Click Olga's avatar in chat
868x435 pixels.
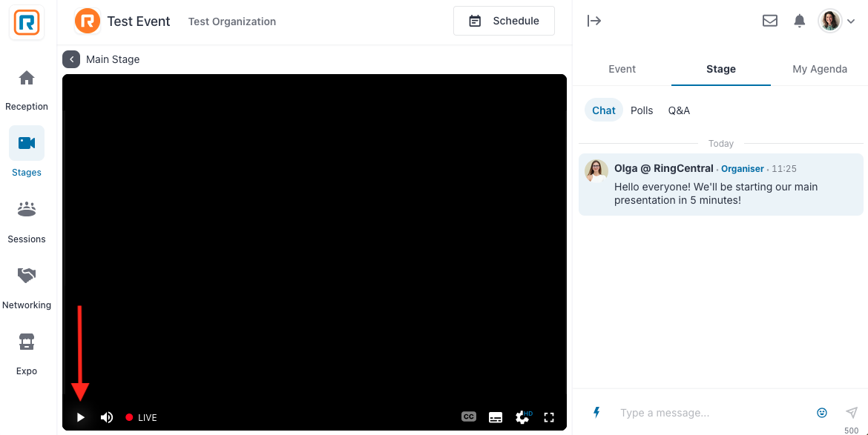click(596, 172)
